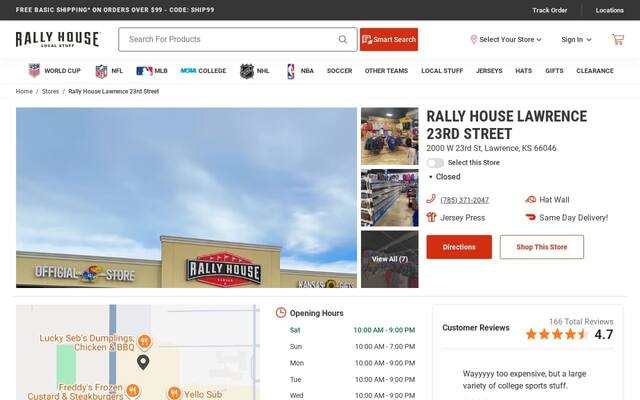Click the Rally House logo
This screenshot has width=640, height=400.
pyautogui.click(x=58, y=39)
